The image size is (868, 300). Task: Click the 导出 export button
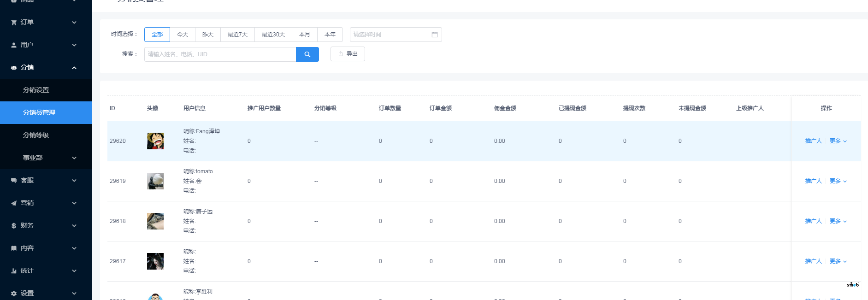point(348,54)
